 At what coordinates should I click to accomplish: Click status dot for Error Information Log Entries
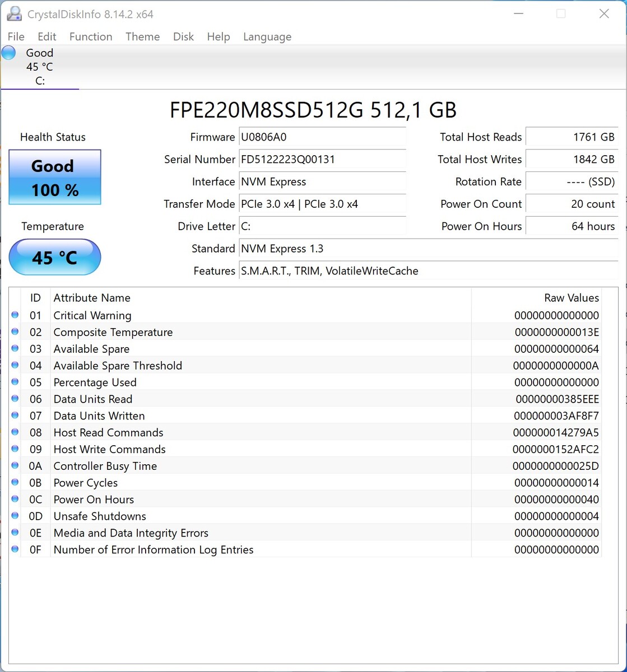pyautogui.click(x=15, y=550)
